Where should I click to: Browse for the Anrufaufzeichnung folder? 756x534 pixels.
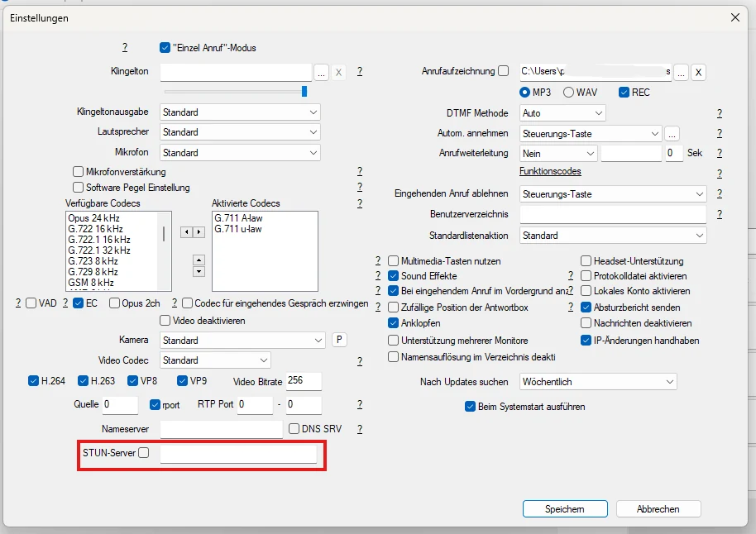point(681,72)
